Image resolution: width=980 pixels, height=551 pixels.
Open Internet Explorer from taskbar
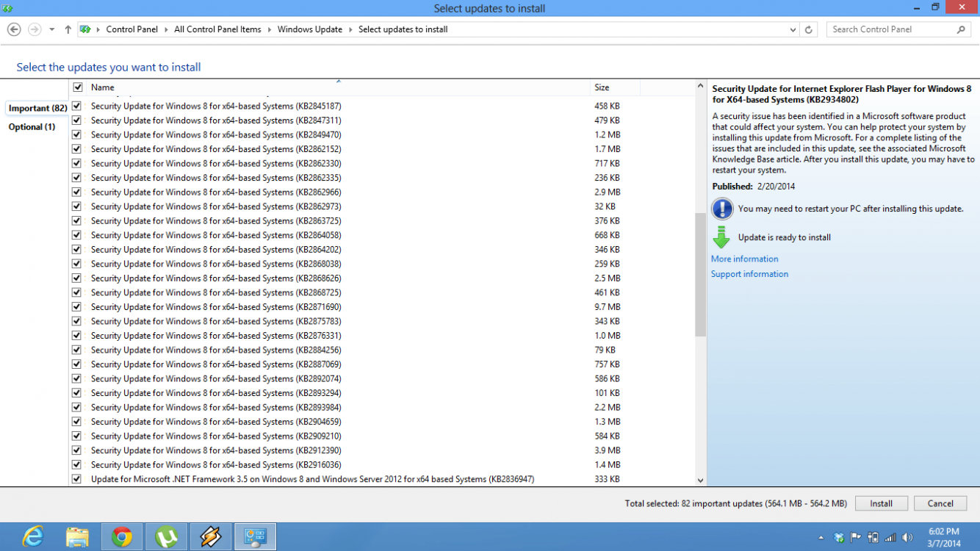pos(32,537)
